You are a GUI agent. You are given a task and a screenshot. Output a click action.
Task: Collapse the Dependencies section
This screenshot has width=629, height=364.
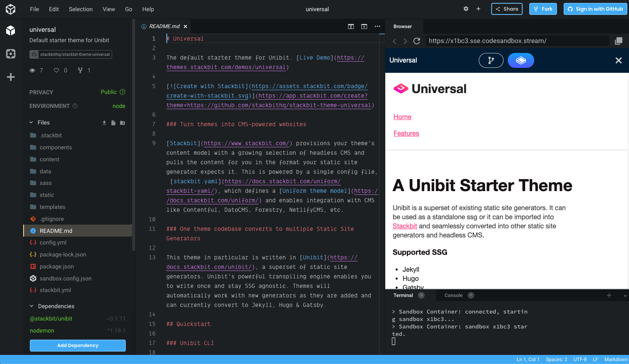[31, 306]
